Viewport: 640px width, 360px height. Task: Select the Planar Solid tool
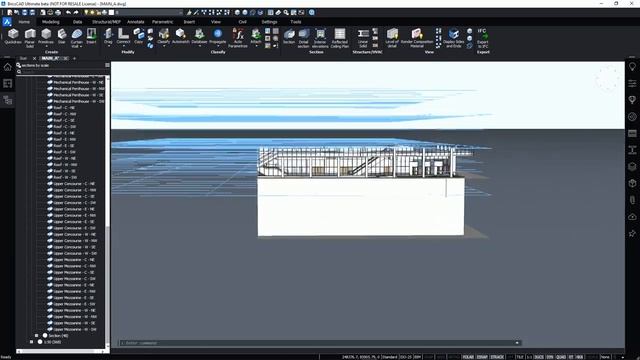pos(30,38)
